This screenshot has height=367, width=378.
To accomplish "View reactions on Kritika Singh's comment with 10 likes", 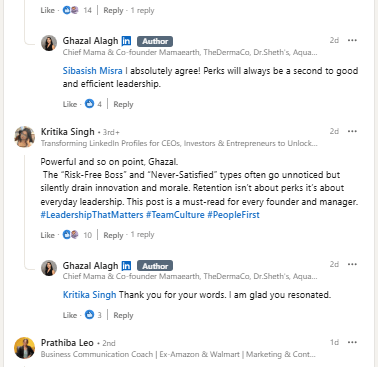I will tap(77, 235).
